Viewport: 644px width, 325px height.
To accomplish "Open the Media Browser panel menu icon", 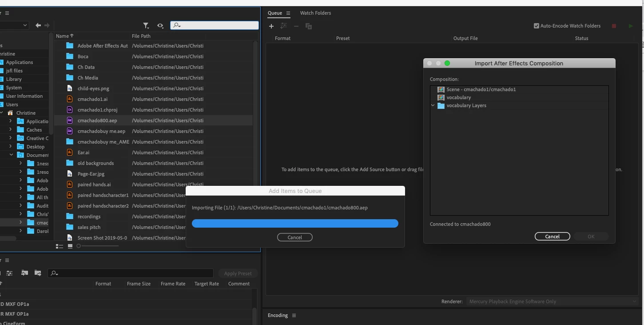I will point(7,13).
